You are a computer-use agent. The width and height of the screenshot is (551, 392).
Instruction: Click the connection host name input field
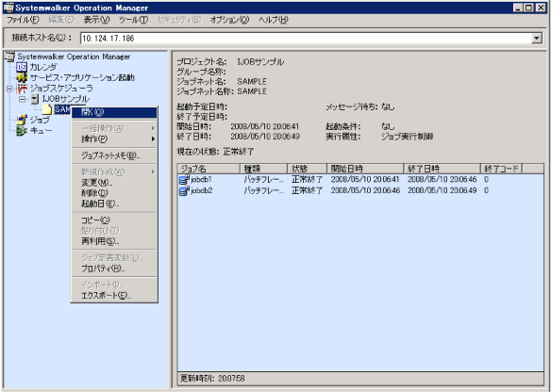(x=306, y=39)
